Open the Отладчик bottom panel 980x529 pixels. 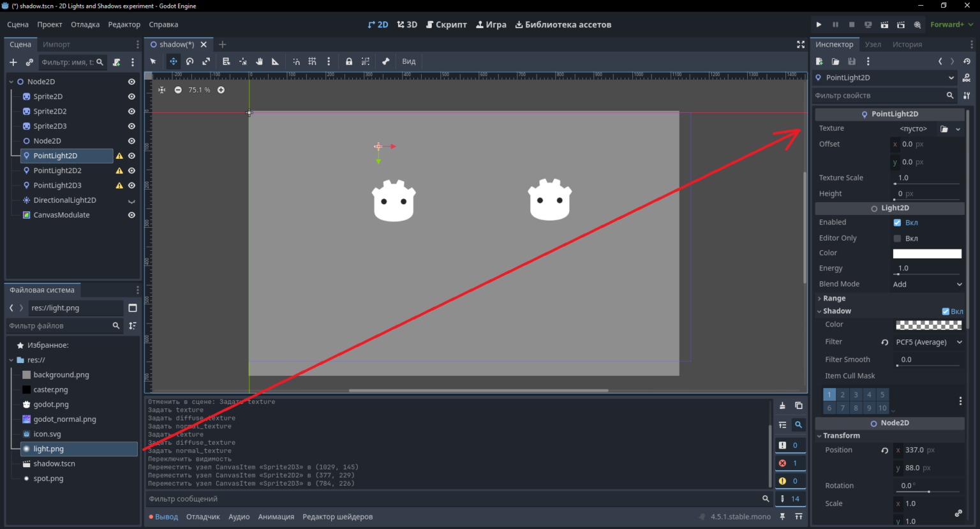203,517
